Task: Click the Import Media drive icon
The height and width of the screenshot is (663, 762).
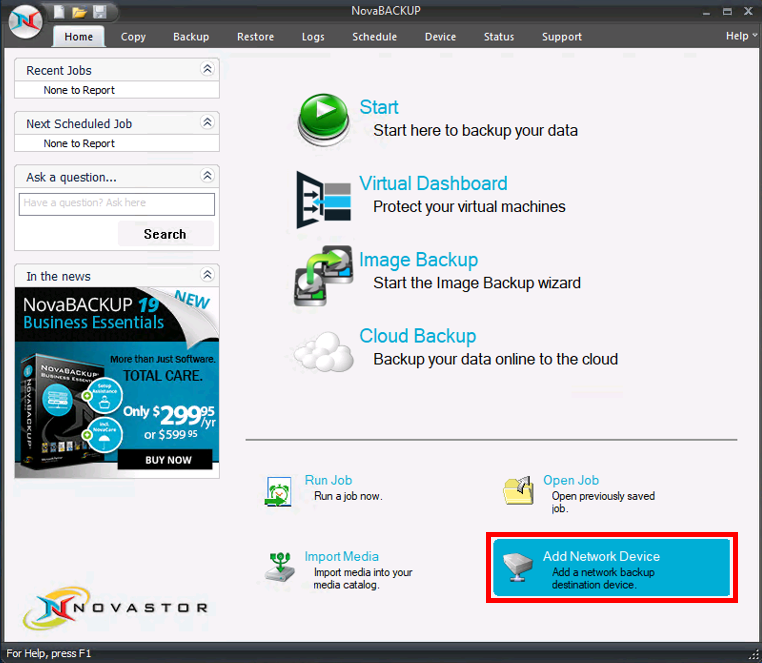Action: coord(279,567)
